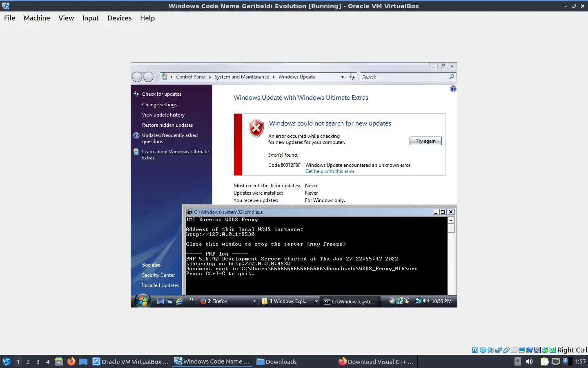Open the VirtualBox File menu
Screen dimensions: 588x368
pos(10,18)
